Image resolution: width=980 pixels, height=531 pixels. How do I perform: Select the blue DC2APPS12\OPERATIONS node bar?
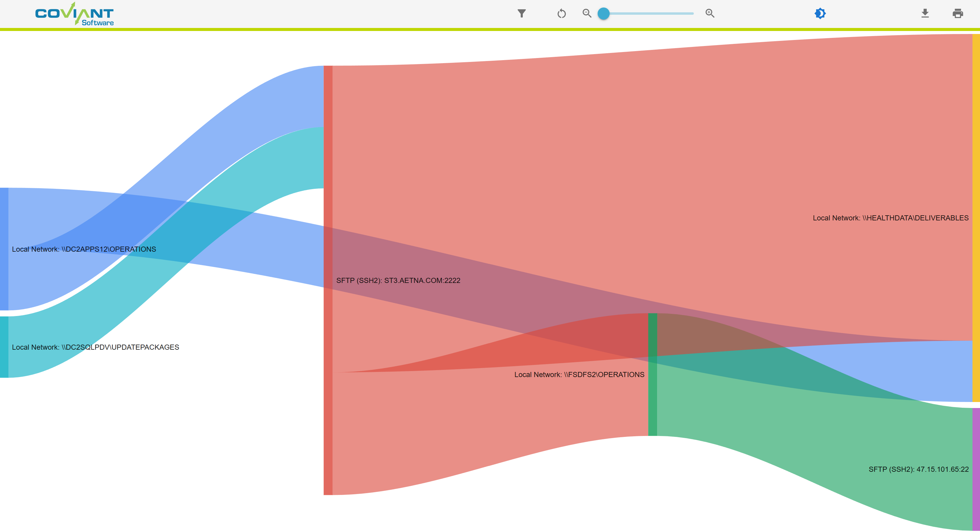[4, 249]
